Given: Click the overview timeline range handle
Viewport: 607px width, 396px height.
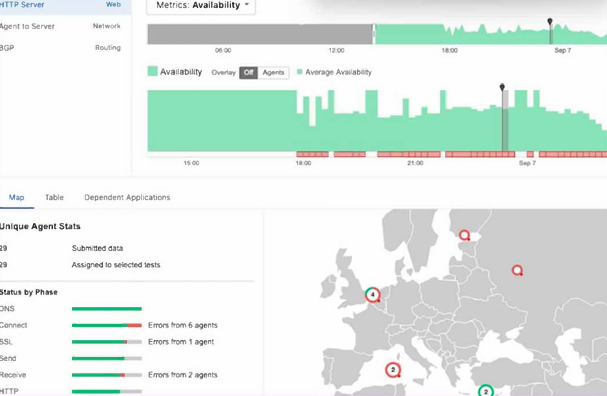Looking at the screenshot, I should [x=374, y=34].
